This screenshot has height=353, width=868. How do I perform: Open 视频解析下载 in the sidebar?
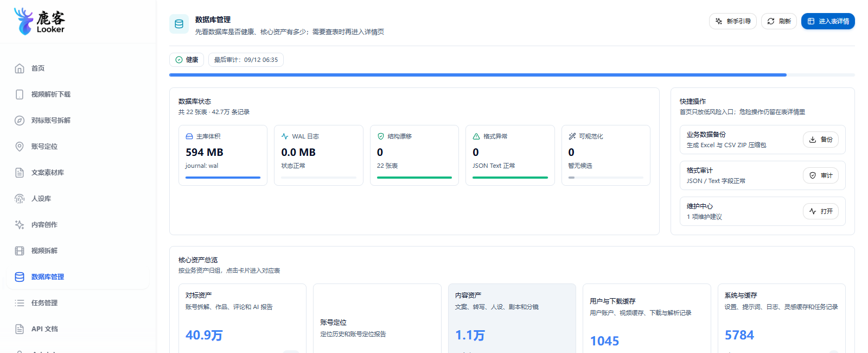tap(78, 94)
